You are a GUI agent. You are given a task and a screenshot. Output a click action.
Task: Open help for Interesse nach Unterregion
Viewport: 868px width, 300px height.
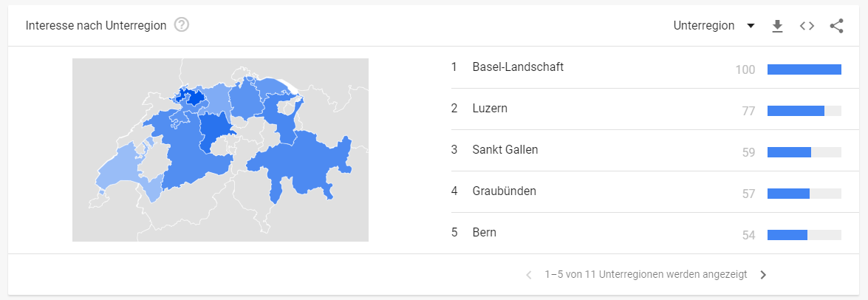tap(182, 25)
